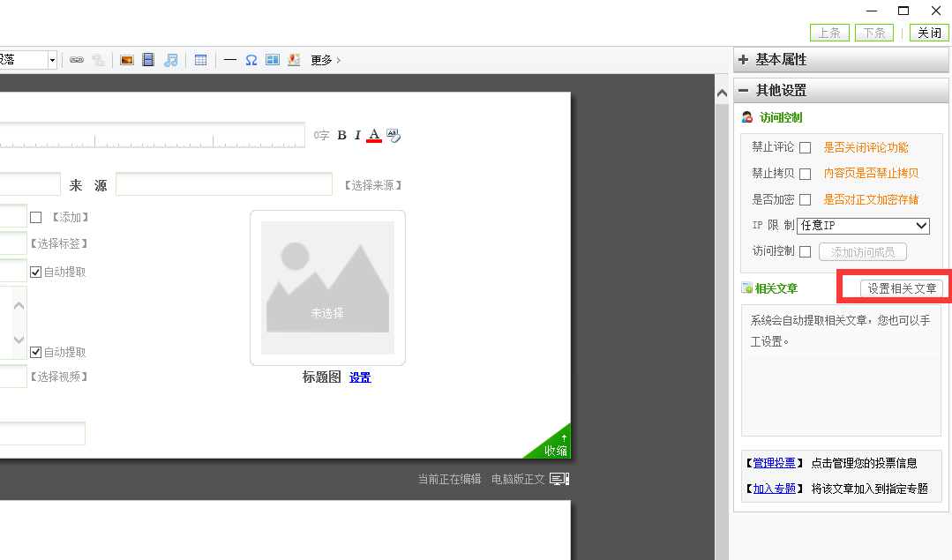952x560 pixels.
Task: Check the 是否加密 option
Action: point(805,200)
